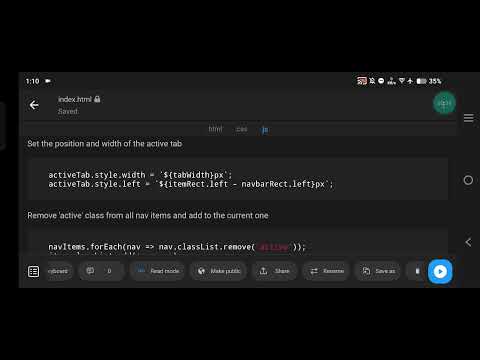Tap the index.html file title
This screenshot has width=480, height=360.
click(75, 99)
